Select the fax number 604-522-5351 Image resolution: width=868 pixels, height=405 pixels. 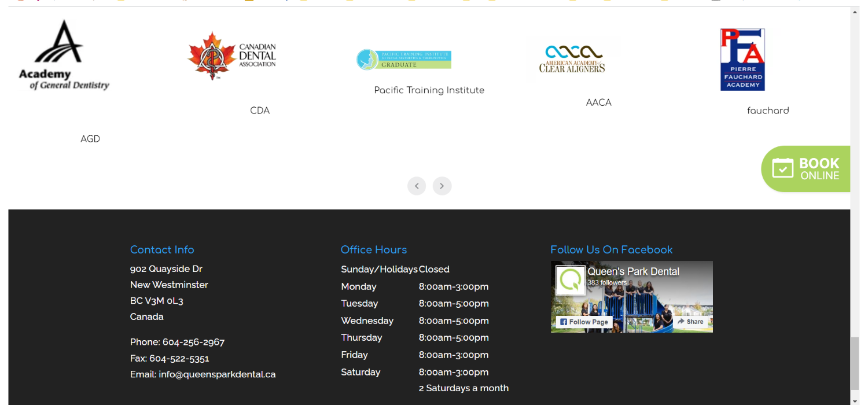pos(179,358)
